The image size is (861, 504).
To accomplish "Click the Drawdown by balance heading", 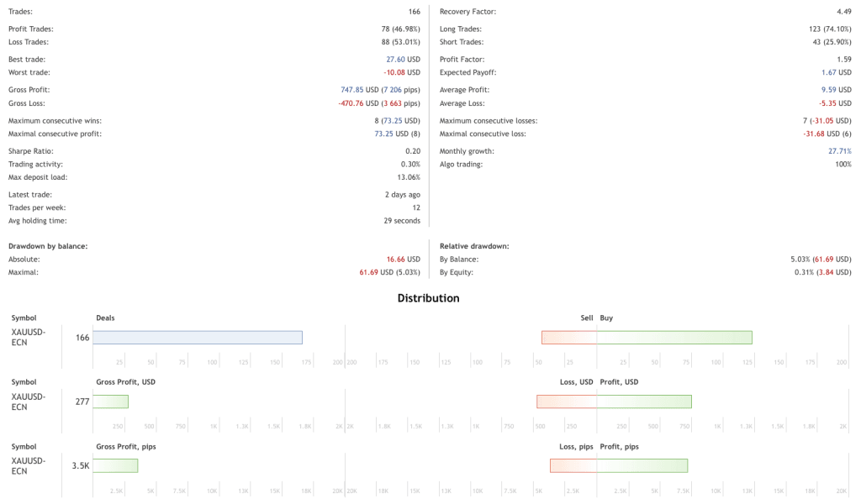I will pyautogui.click(x=48, y=246).
